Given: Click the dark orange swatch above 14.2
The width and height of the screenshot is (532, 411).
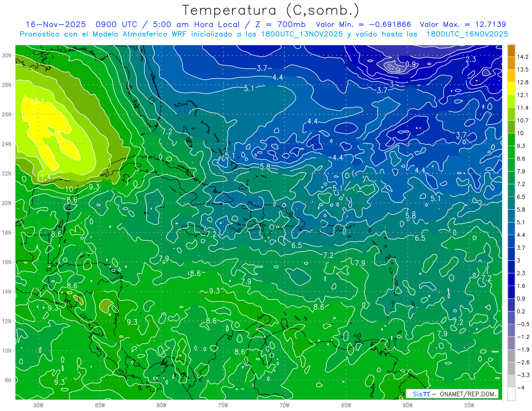Looking at the screenshot, I should click(x=511, y=50).
